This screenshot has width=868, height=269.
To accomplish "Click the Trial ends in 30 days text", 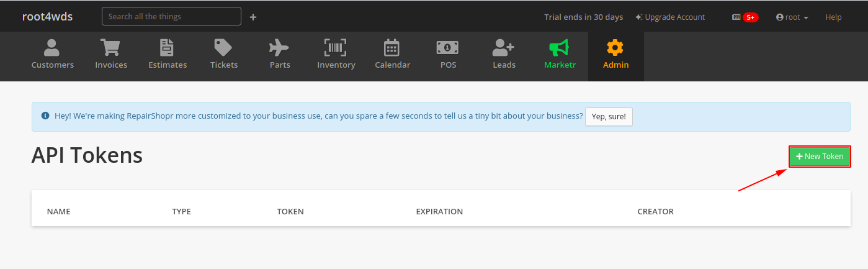I will (583, 17).
